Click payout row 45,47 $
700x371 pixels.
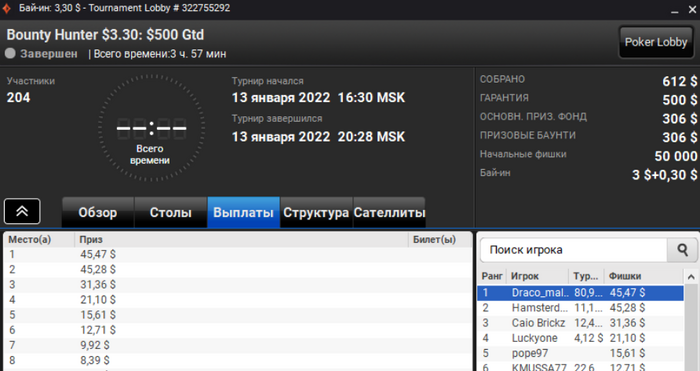pyautogui.click(x=238, y=254)
